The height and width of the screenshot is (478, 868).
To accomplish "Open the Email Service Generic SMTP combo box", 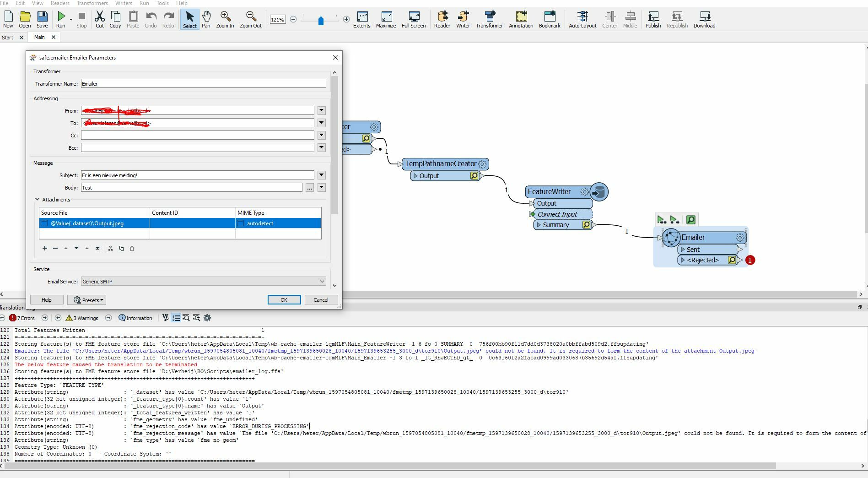I will click(x=204, y=281).
